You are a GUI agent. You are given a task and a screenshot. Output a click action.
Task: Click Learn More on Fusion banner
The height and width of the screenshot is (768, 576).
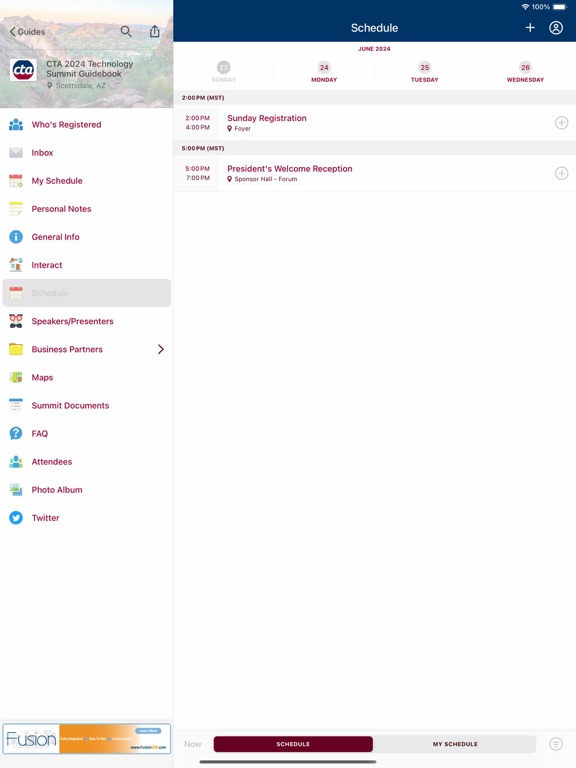tap(148, 731)
